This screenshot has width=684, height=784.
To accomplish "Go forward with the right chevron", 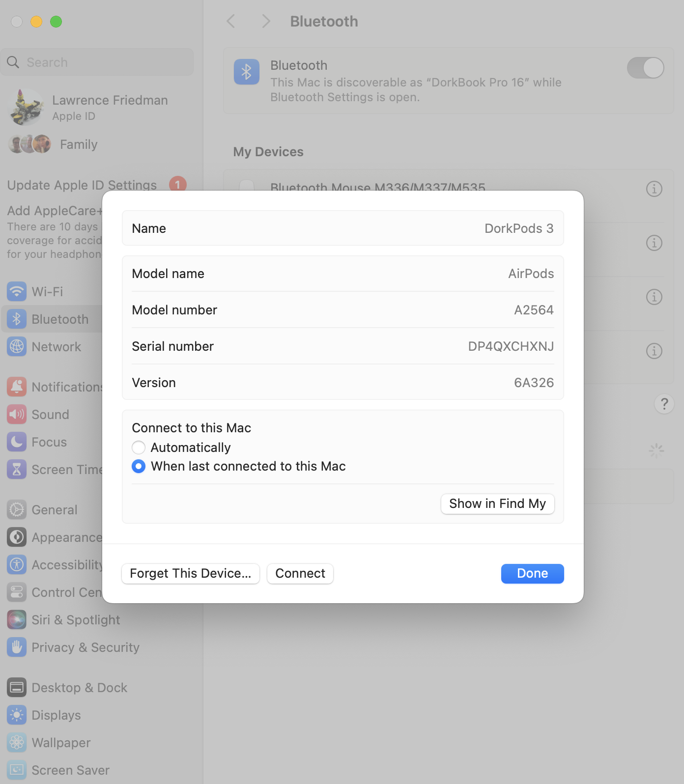I will tap(266, 21).
